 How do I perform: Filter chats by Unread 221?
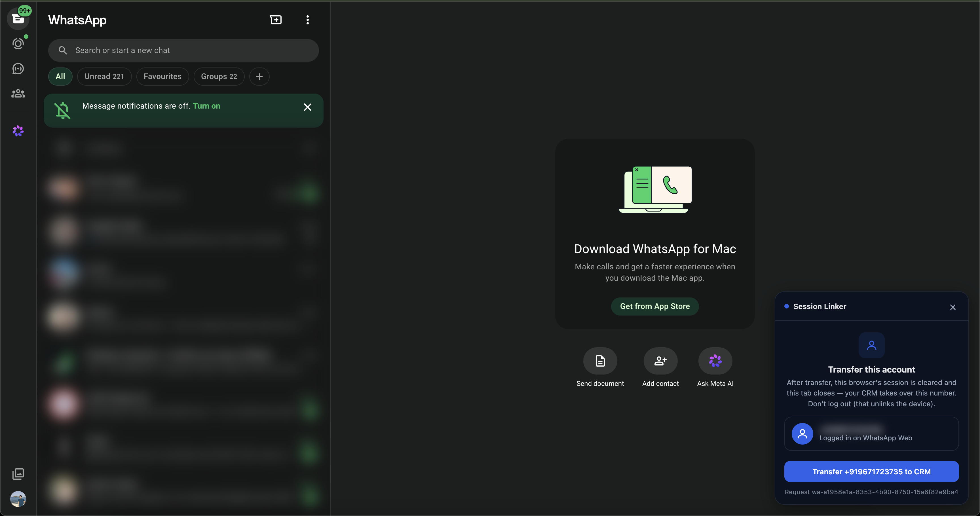point(104,77)
